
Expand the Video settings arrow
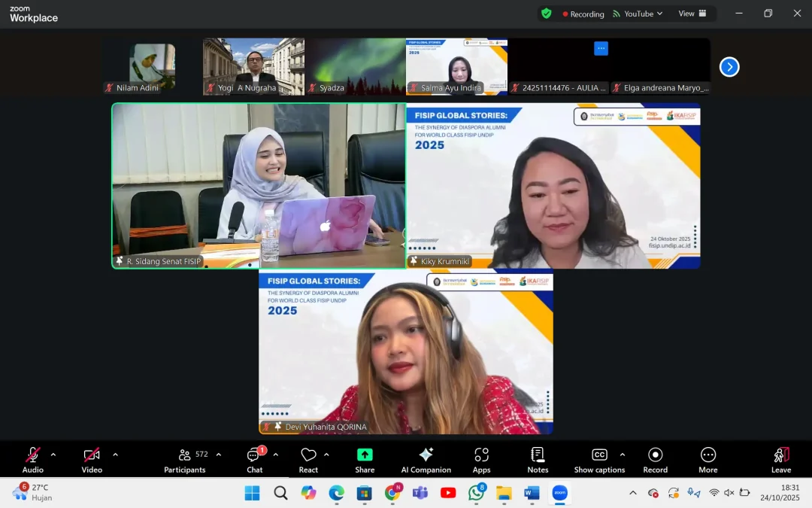[114, 455]
